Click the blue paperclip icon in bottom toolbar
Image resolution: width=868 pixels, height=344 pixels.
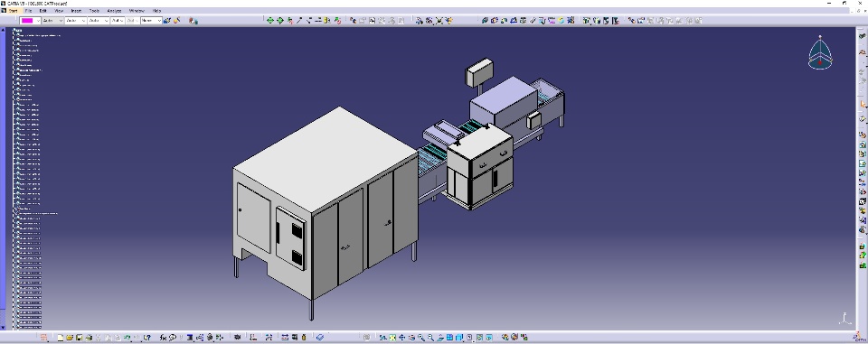(x=320, y=338)
